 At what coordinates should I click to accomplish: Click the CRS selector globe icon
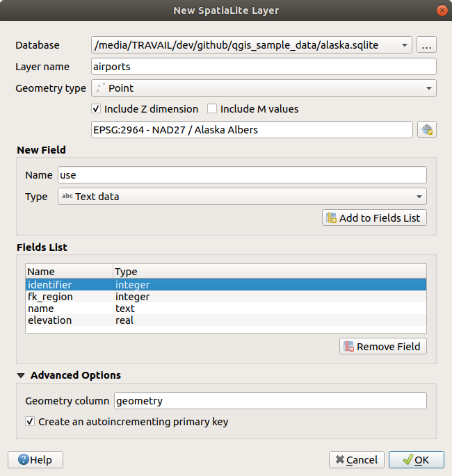tap(427, 130)
